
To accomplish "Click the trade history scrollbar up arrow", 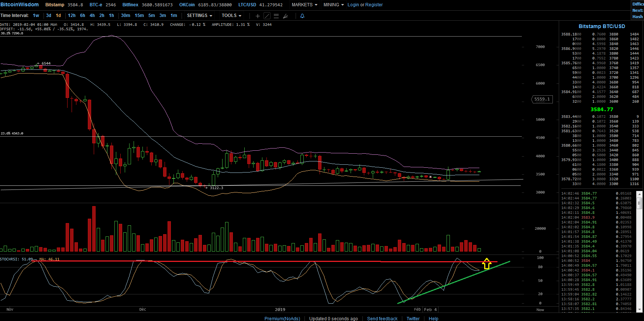I will click(640, 194).
